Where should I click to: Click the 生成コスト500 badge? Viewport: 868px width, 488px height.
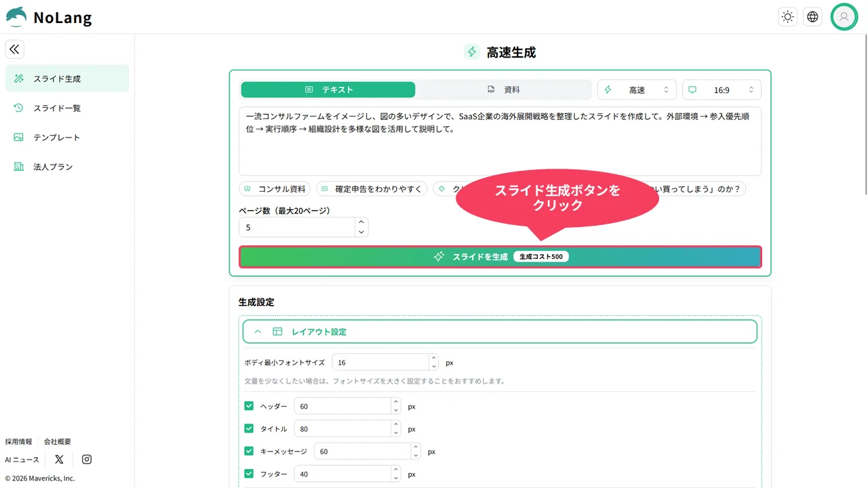tap(541, 257)
